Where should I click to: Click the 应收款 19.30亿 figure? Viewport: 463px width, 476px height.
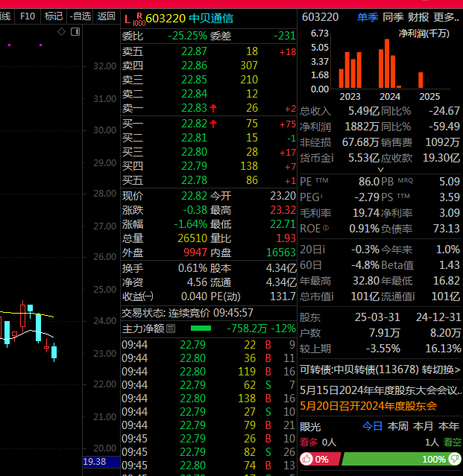441,158
